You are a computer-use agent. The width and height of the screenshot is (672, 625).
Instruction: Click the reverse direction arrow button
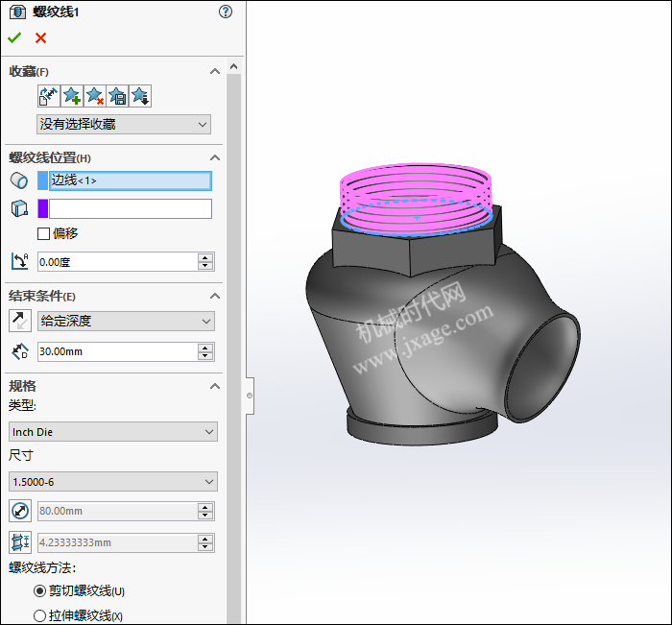pyautogui.click(x=20, y=321)
